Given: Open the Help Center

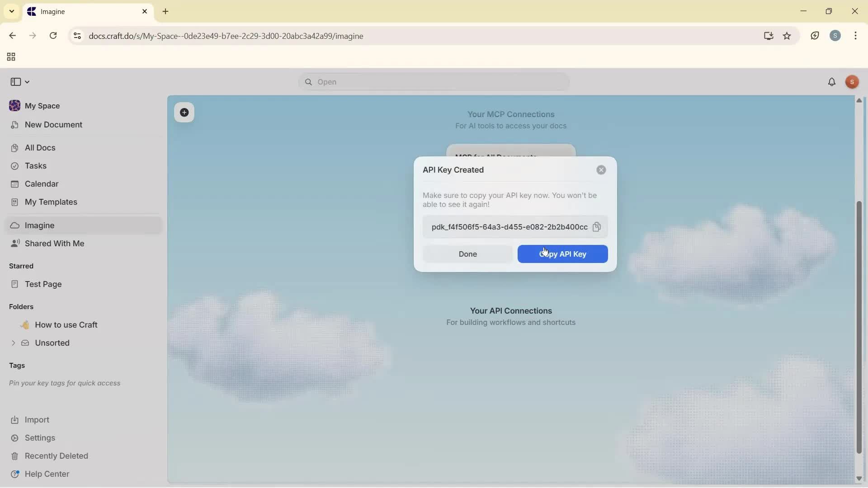Looking at the screenshot, I should point(47,474).
